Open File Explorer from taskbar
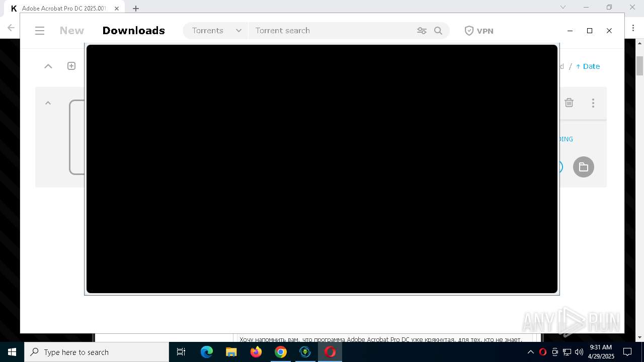644x362 pixels. tap(231, 352)
